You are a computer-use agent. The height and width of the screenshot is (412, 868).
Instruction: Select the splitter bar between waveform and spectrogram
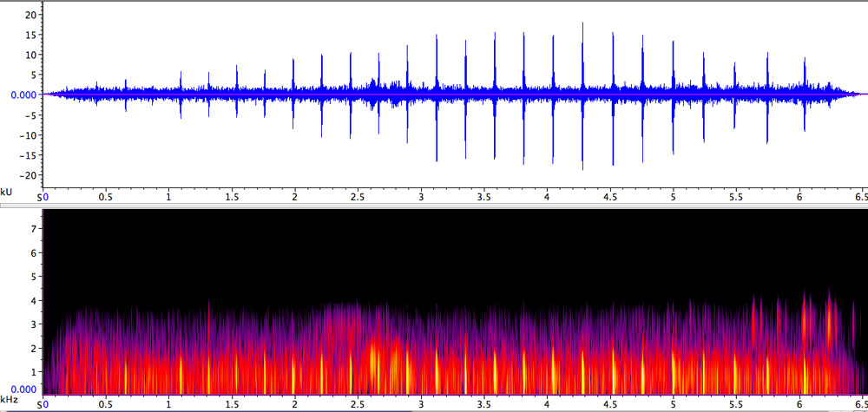pyautogui.click(x=434, y=206)
